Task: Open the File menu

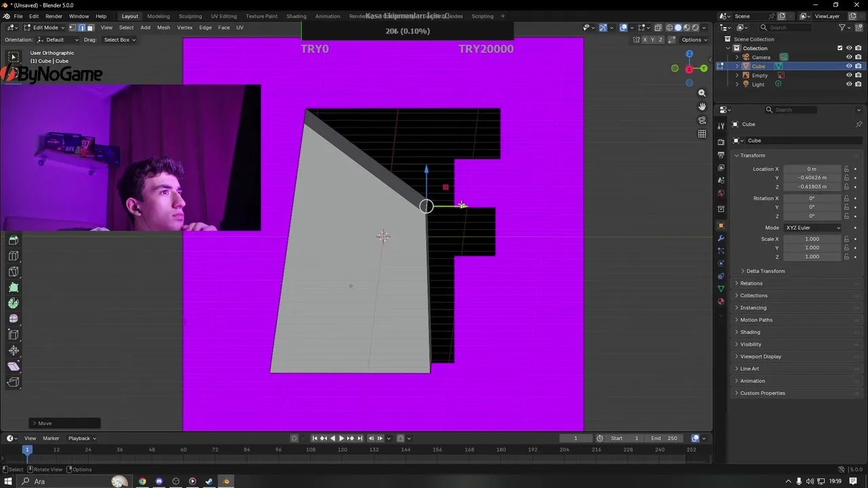Action: pos(18,16)
